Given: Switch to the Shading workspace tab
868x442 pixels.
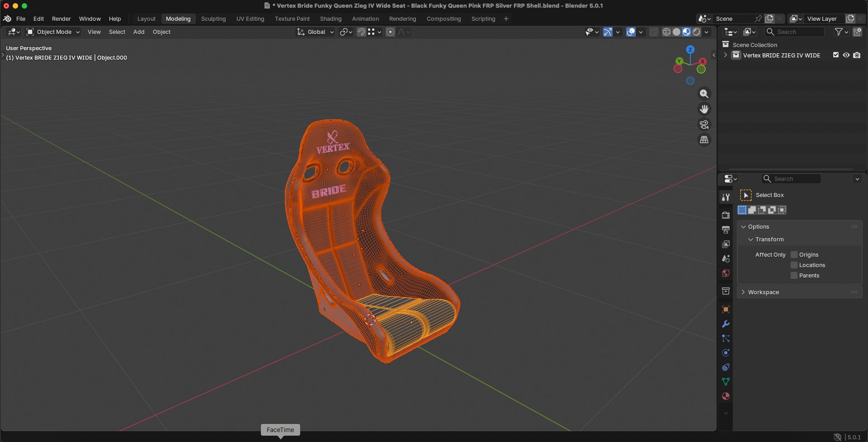Looking at the screenshot, I should pyautogui.click(x=330, y=19).
